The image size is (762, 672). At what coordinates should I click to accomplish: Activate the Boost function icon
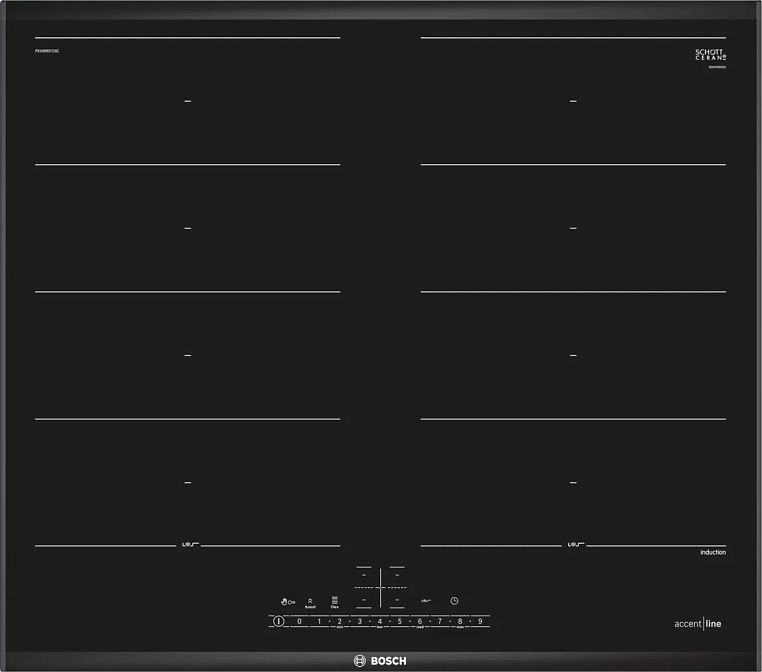click(311, 602)
